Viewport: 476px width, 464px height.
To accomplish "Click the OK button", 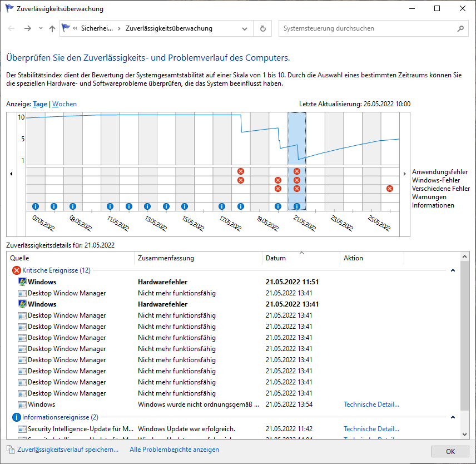I will (450, 452).
